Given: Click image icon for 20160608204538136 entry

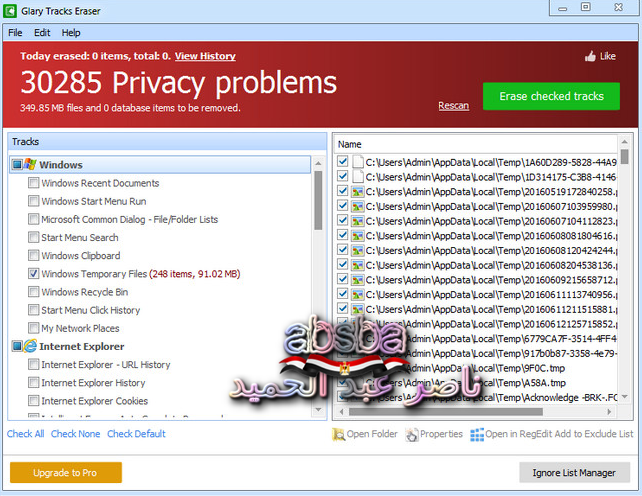Looking at the screenshot, I should click(x=357, y=265).
